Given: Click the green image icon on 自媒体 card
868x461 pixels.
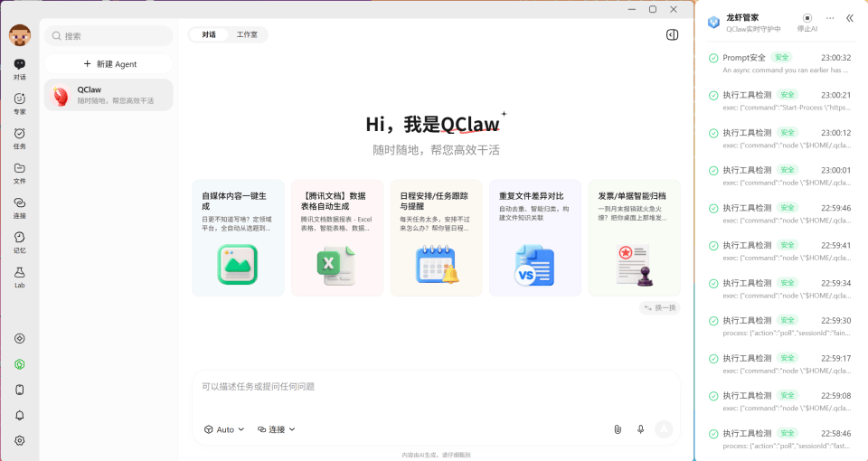Looking at the screenshot, I should pos(238,265).
